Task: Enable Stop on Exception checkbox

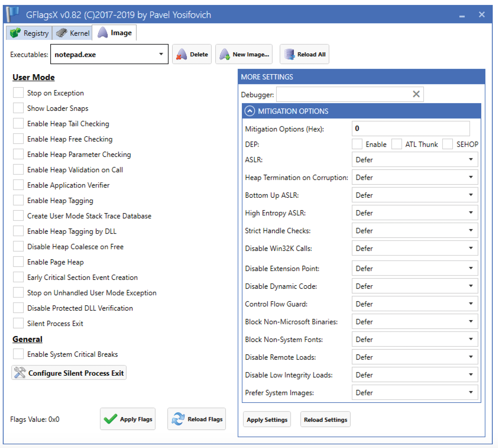Action: coord(18,92)
